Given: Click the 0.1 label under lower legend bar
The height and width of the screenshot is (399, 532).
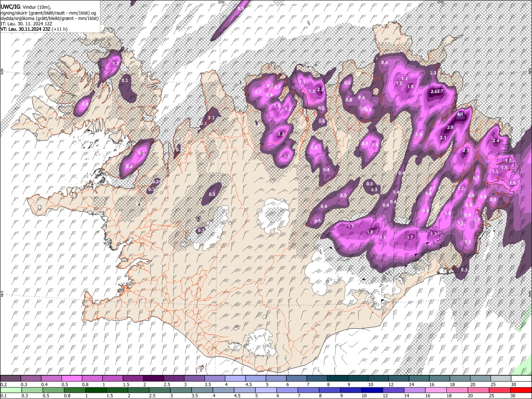Looking at the screenshot, I should 3,396.
